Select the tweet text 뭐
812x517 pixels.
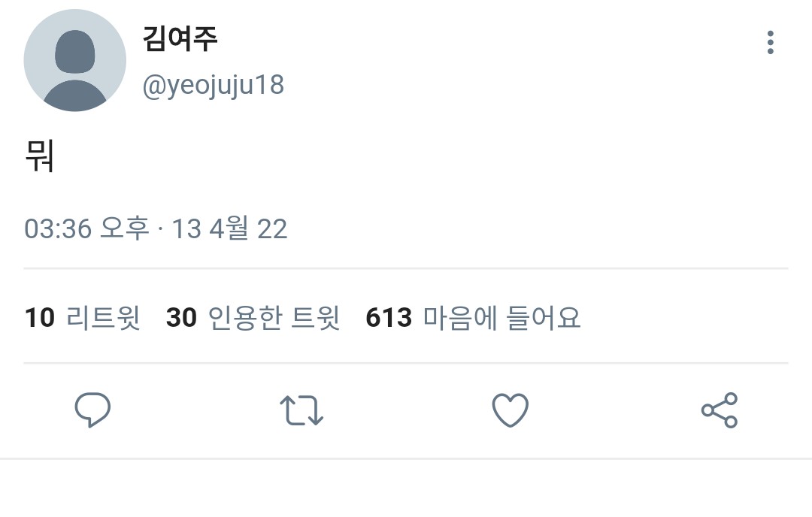(40, 156)
